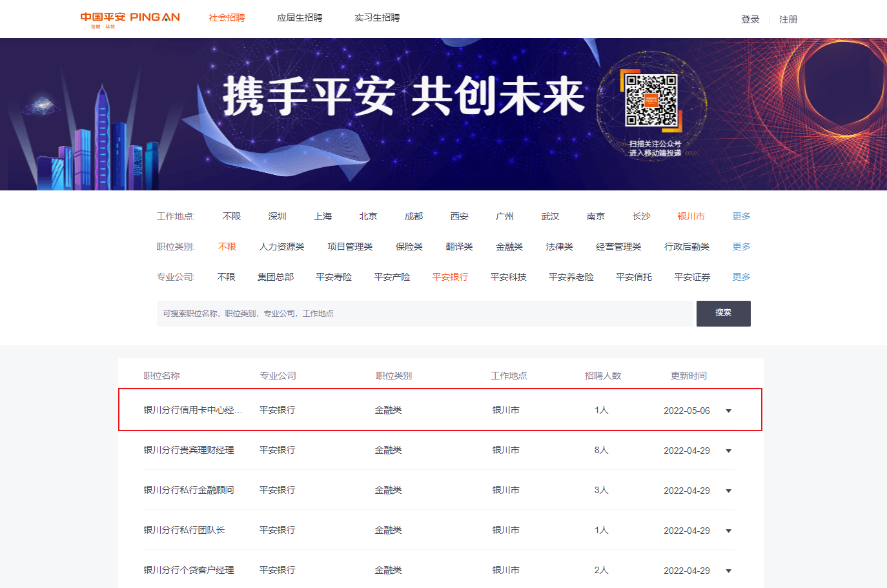Screen dimensions: 887x588
Task: Choose the 行政后勤类 job category
Action: click(687, 247)
